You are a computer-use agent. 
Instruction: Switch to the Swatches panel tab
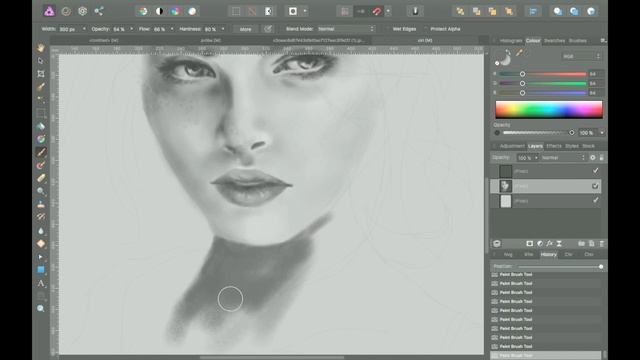click(554, 41)
